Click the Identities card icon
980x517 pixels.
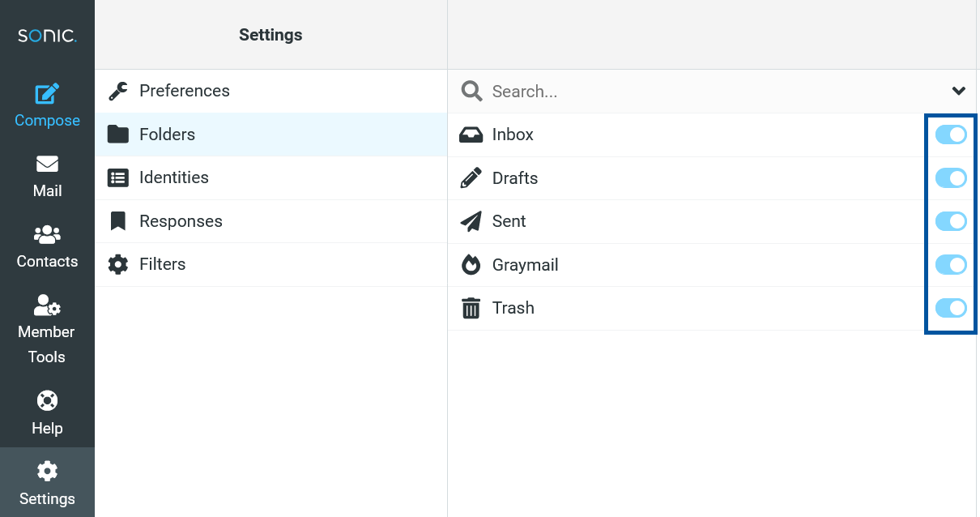coord(118,177)
